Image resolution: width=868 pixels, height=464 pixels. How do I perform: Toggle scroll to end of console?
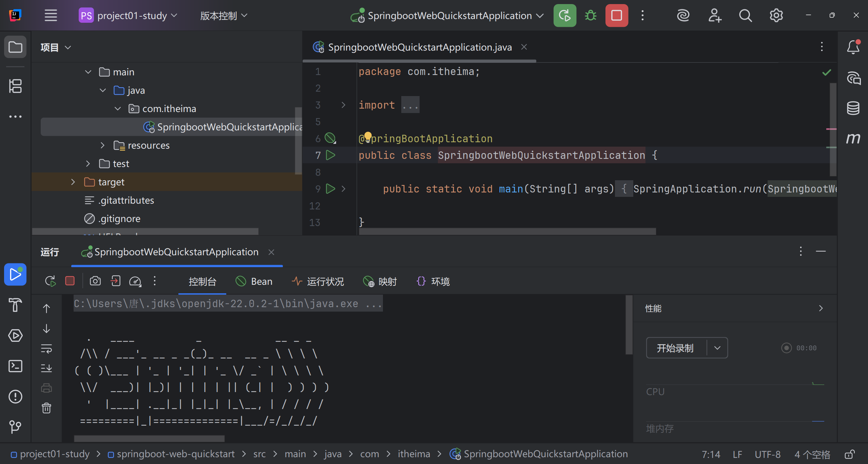coord(46,368)
